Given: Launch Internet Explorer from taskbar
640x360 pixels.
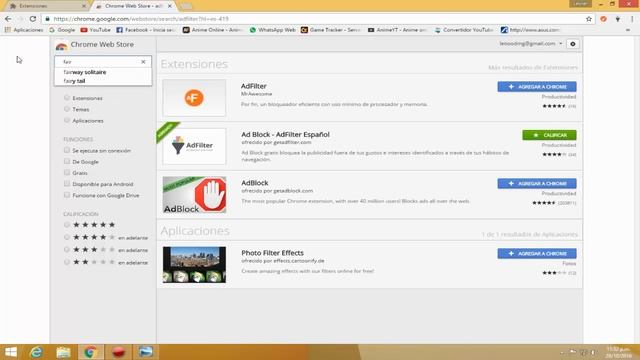Looking at the screenshot, I should coord(36,352).
